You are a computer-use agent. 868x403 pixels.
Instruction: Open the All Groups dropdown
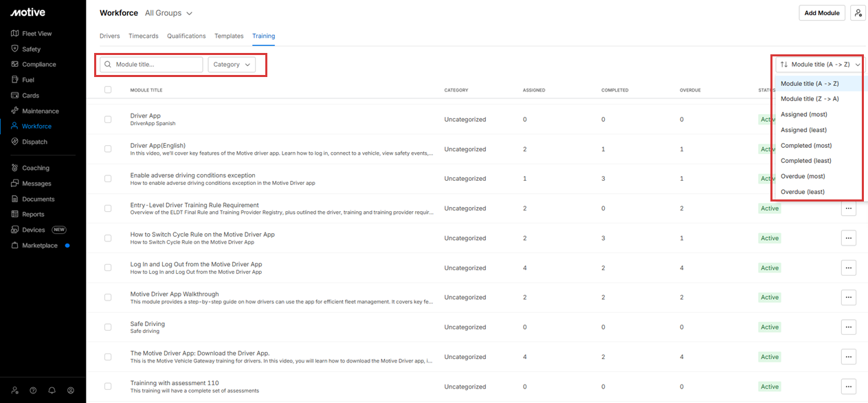[x=169, y=13]
